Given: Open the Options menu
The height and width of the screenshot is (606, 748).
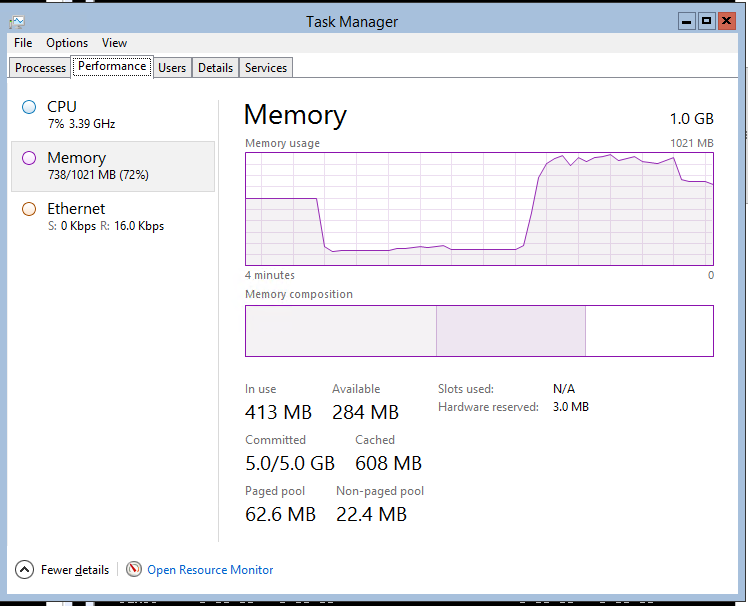Looking at the screenshot, I should coord(67,43).
